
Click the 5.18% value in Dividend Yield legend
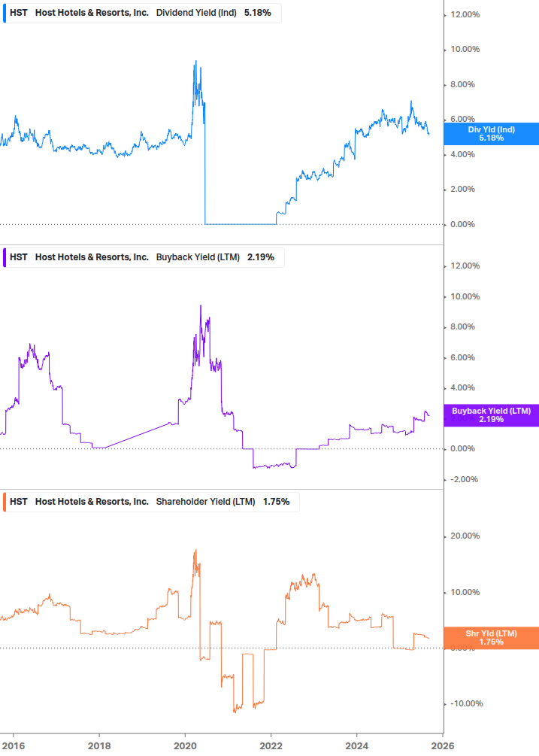pyautogui.click(x=258, y=13)
